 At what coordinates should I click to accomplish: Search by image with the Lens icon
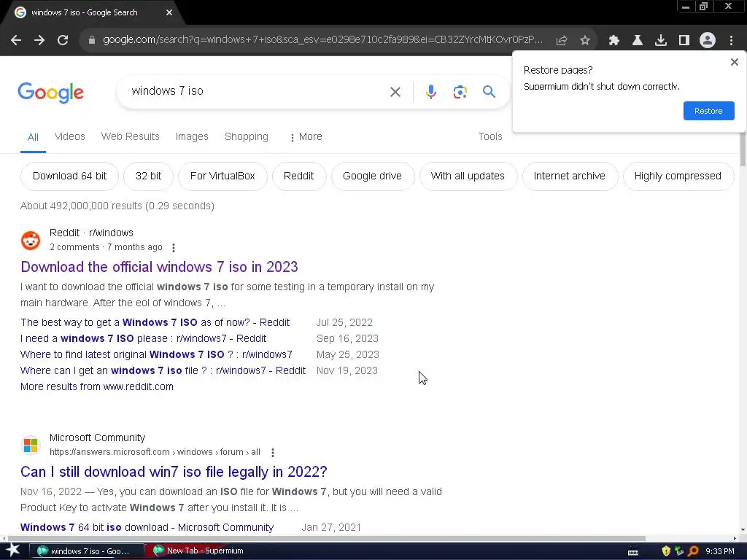(x=460, y=92)
